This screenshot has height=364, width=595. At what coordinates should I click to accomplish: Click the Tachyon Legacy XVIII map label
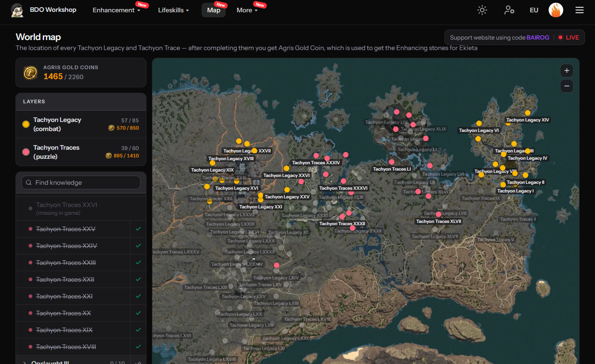pos(231,158)
